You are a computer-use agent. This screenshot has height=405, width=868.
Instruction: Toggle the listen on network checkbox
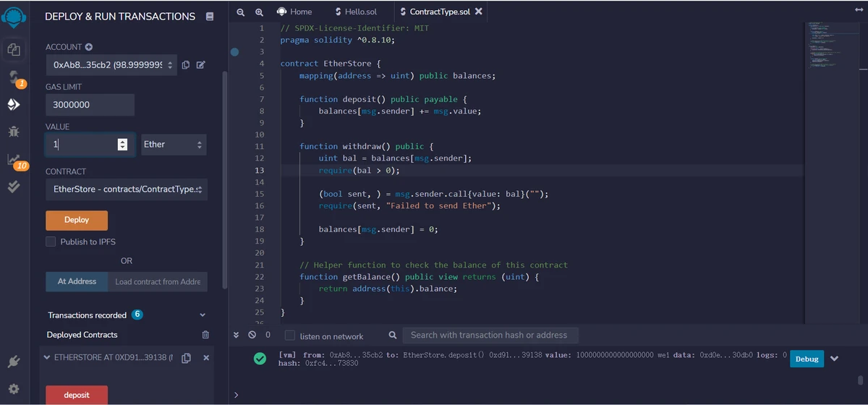[290, 336]
